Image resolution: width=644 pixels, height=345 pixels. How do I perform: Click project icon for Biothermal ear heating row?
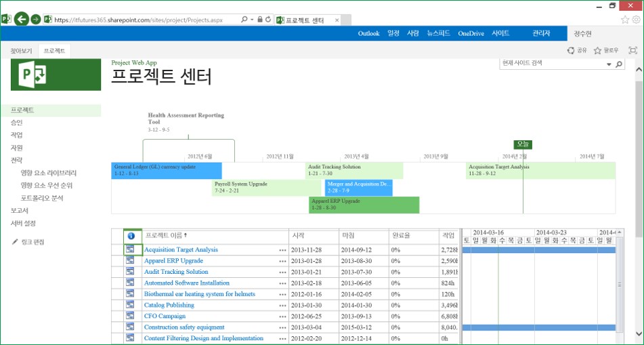130,293
